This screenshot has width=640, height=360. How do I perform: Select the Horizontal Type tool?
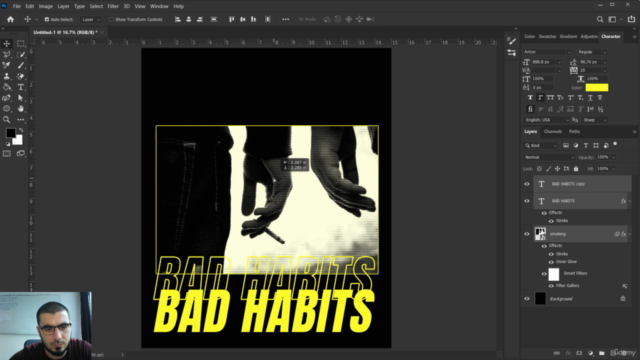coord(20,87)
